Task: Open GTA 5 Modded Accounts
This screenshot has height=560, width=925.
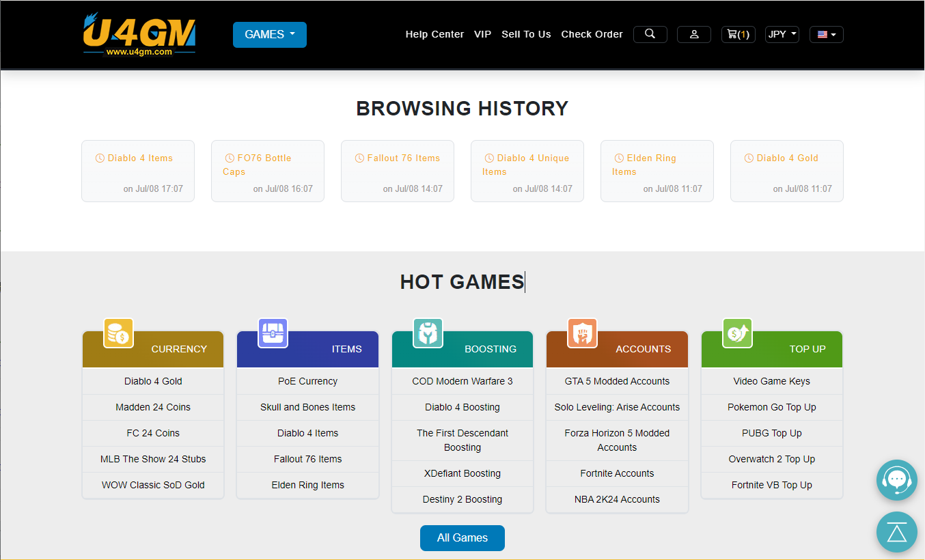Action: [x=617, y=381]
